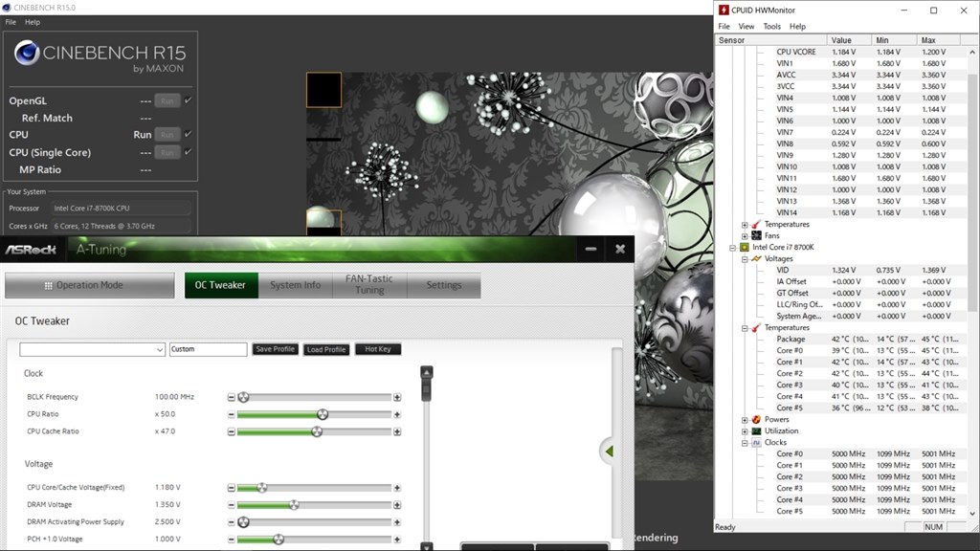Screen dimensions: 980x551
Task: Expand the Powers node in HWMonitor
Action: tap(745, 420)
